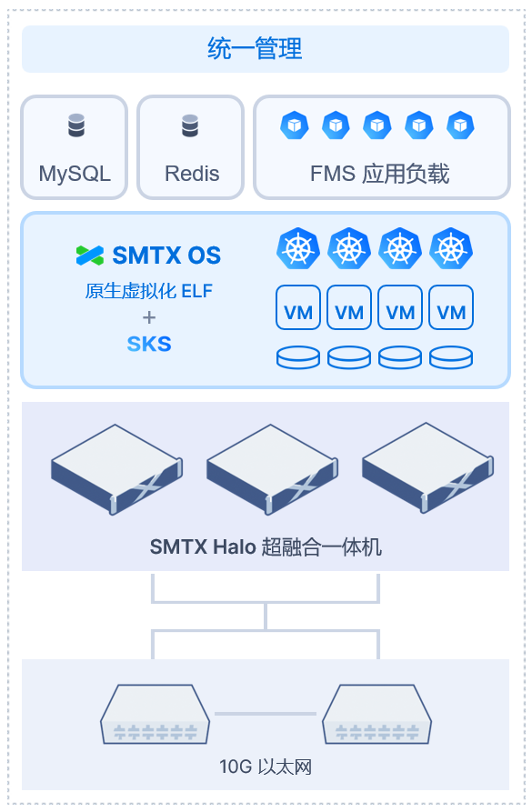Viewport: 532px width, 812px height.
Task: Select the first FMS container cube icon
Action: [x=295, y=125]
